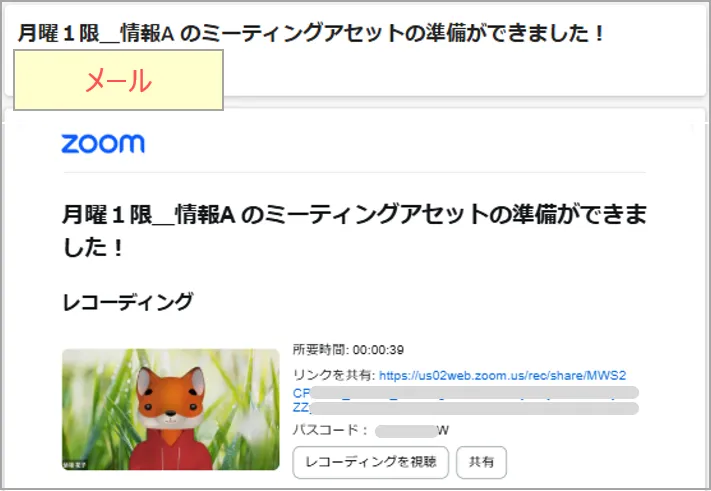The height and width of the screenshot is (491, 711).
Task: Click the レコーディング section heading
Action: click(x=128, y=302)
